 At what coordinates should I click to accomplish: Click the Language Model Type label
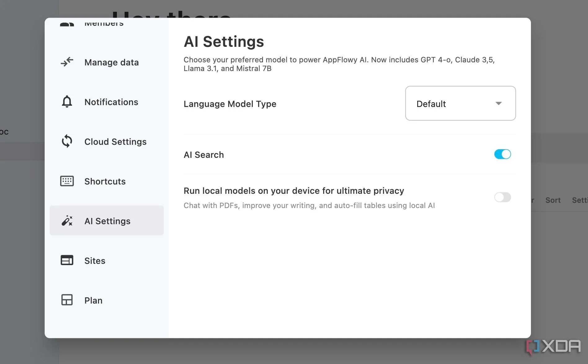(x=230, y=104)
